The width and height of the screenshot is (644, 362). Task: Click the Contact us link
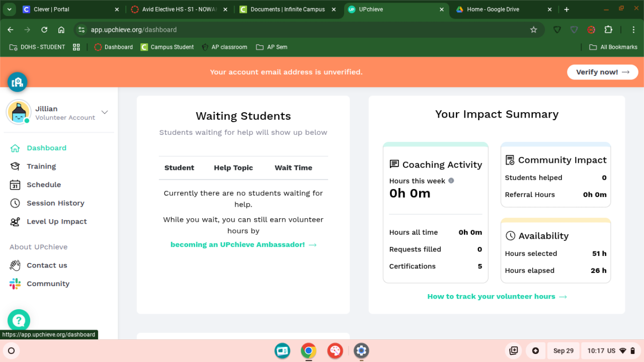click(x=38, y=265)
